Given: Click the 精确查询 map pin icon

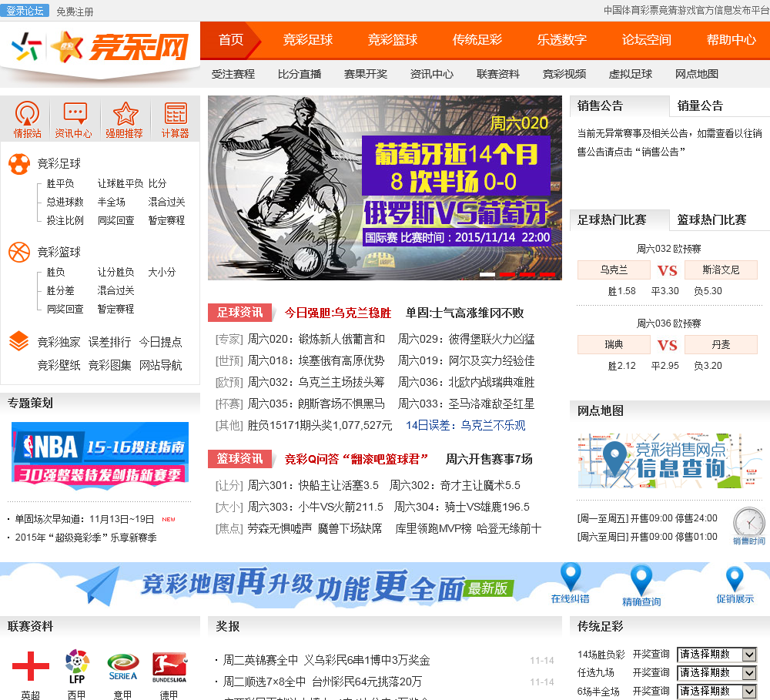Looking at the screenshot, I should click(641, 580).
